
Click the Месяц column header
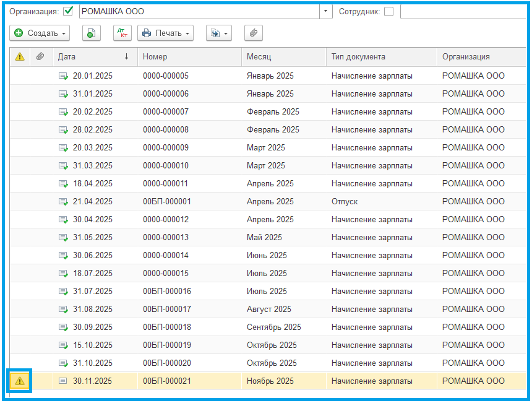tap(283, 57)
